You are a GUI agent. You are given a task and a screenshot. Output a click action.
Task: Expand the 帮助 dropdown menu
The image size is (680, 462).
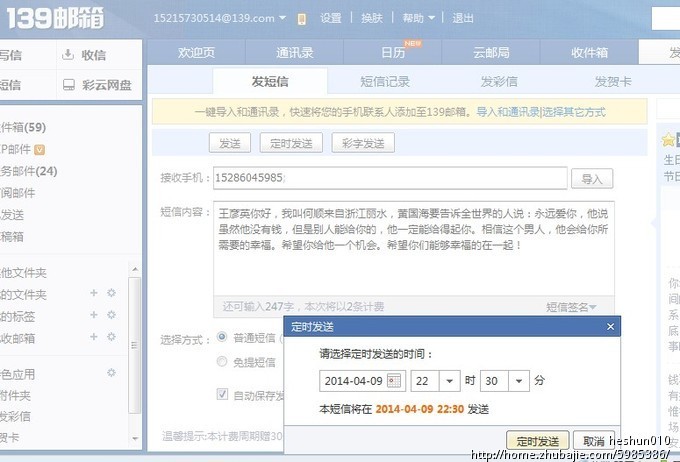point(432,18)
